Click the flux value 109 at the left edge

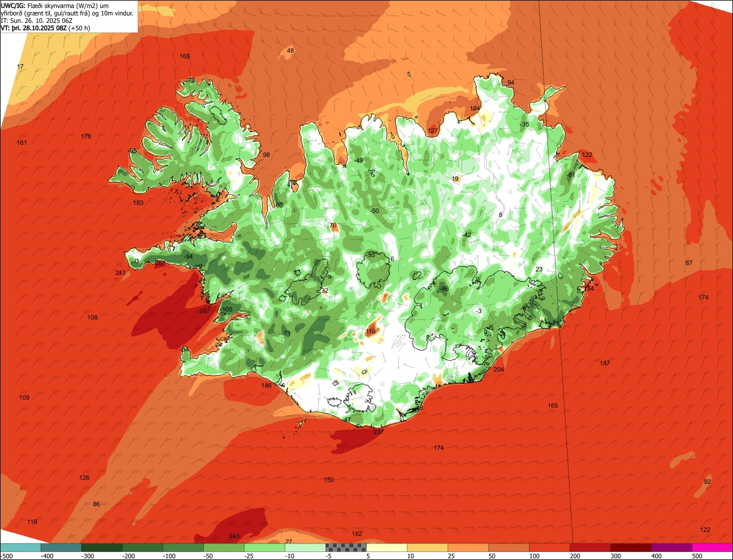tap(24, 397)
